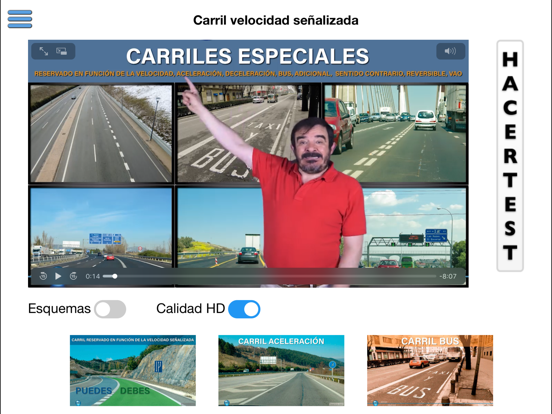Open the HACER TEST button
This screenshot has width=552, height=414.
(510, 156)
